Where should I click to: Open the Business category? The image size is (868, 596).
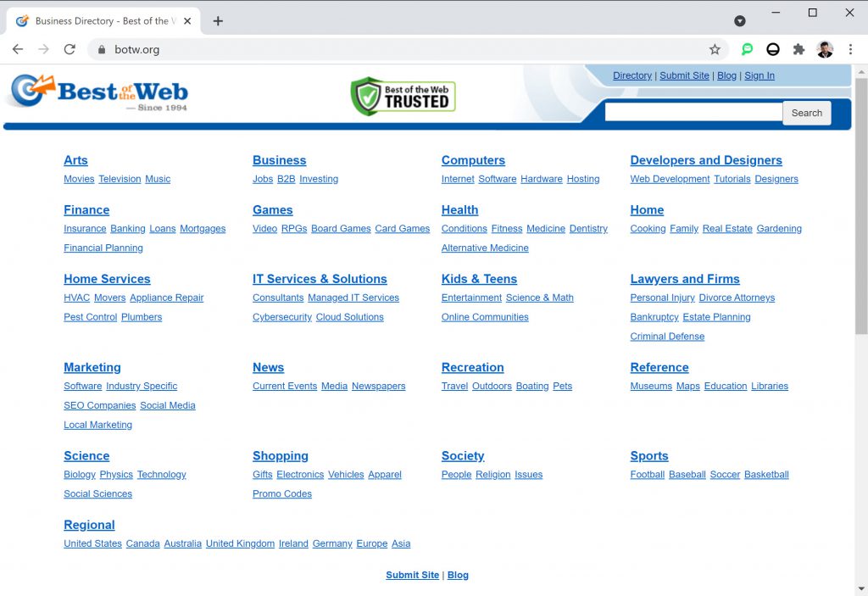click(280, 160)
